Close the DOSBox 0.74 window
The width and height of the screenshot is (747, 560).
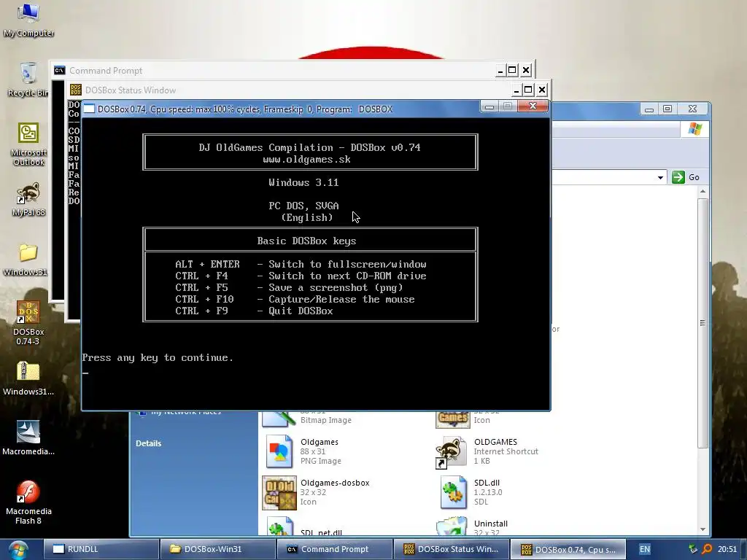(x=533, y=106)
